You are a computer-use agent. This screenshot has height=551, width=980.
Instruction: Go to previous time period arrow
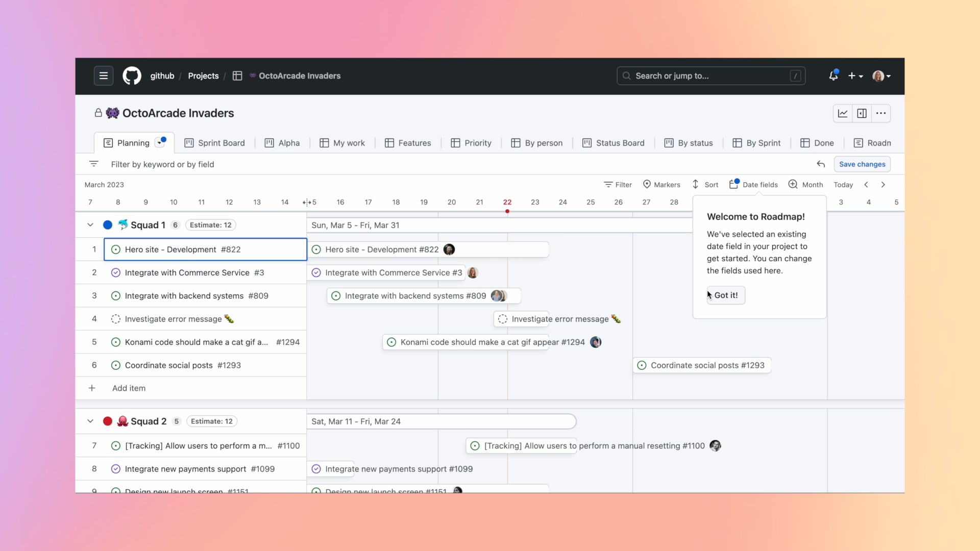click(866, 185)
